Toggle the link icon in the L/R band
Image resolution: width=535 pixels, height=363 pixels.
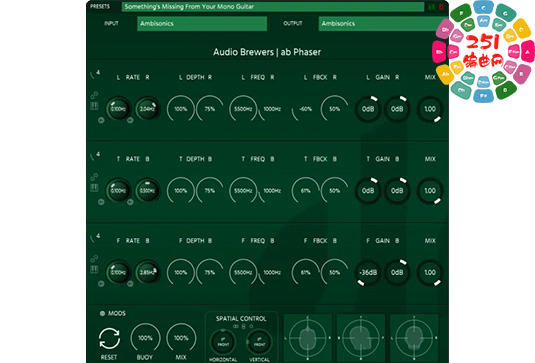click(x=94, y=95)
